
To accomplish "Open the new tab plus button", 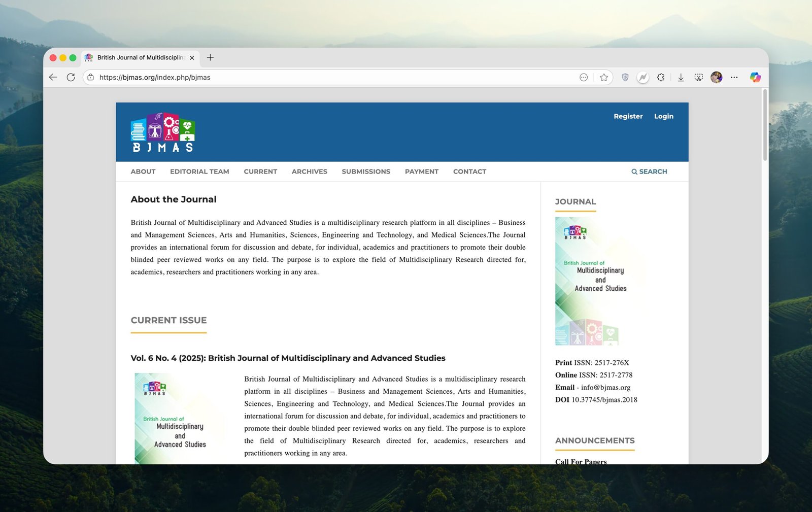I will point(210,57).
